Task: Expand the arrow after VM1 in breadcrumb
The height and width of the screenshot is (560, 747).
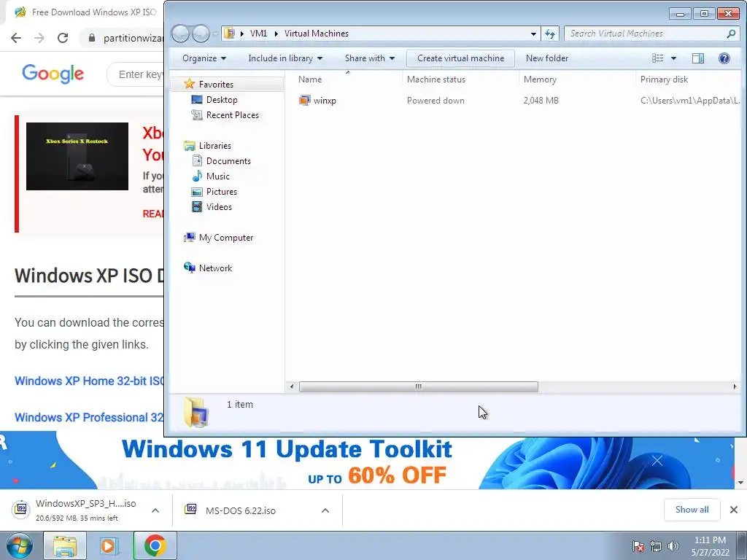Action: pos(276,34)
